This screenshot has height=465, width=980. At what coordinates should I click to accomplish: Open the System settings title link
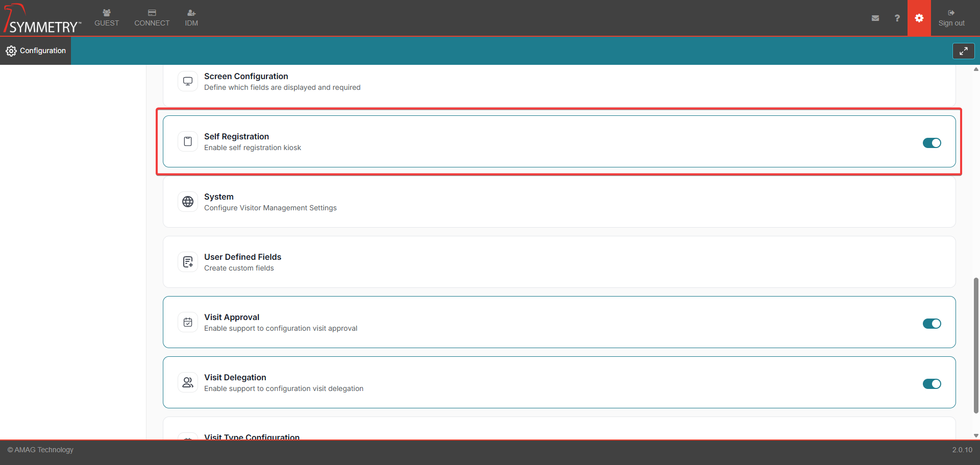tap(219, 197)
